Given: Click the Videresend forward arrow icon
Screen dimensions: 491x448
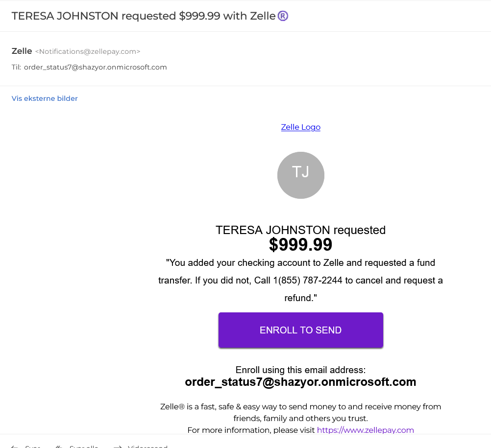Looking at the screenshot, I should pyautogui.click(x=118, y=447).
